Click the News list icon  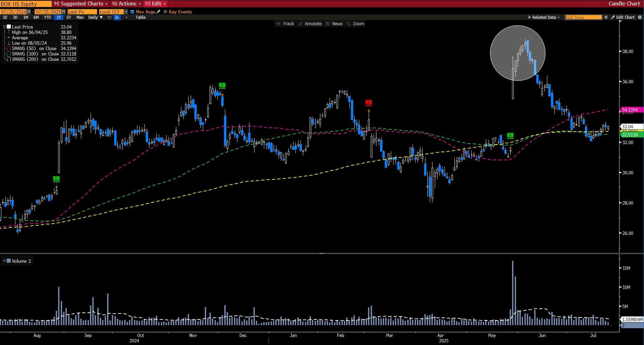click(328, 24)
